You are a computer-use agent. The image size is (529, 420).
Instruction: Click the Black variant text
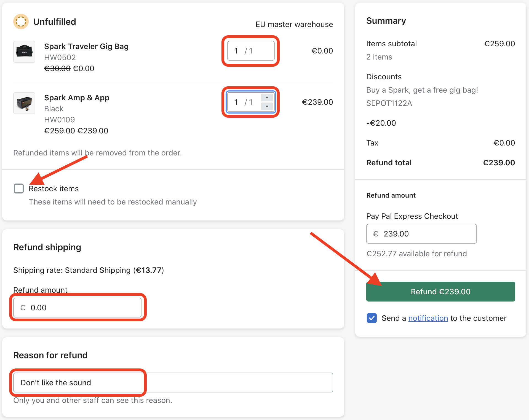tap(54, 109)
